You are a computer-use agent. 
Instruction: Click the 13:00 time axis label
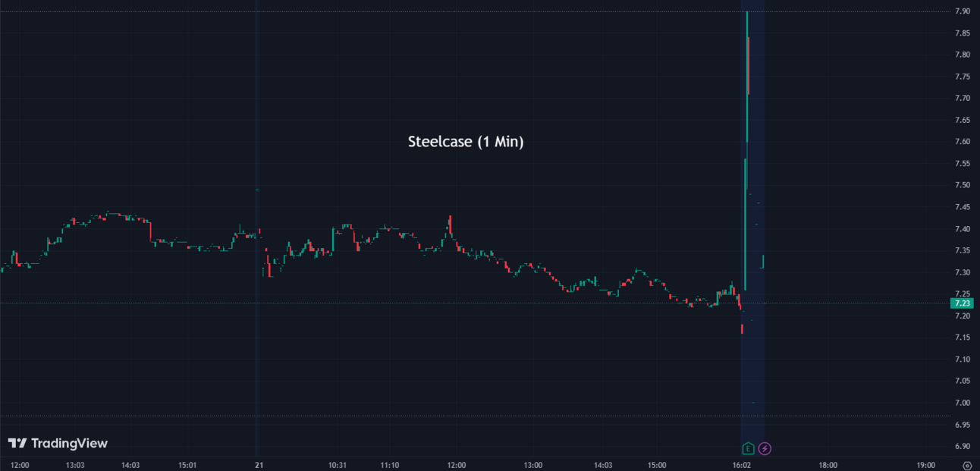533,465
